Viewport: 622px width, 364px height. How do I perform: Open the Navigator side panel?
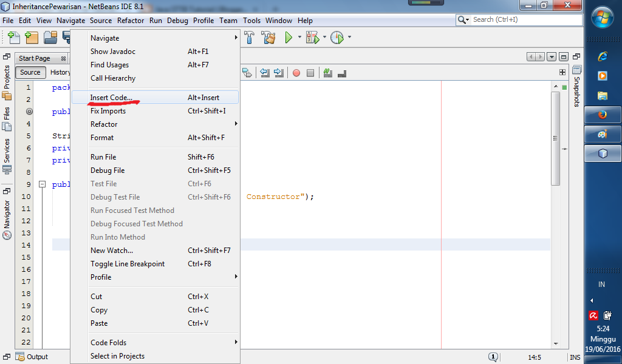point(7,220)
